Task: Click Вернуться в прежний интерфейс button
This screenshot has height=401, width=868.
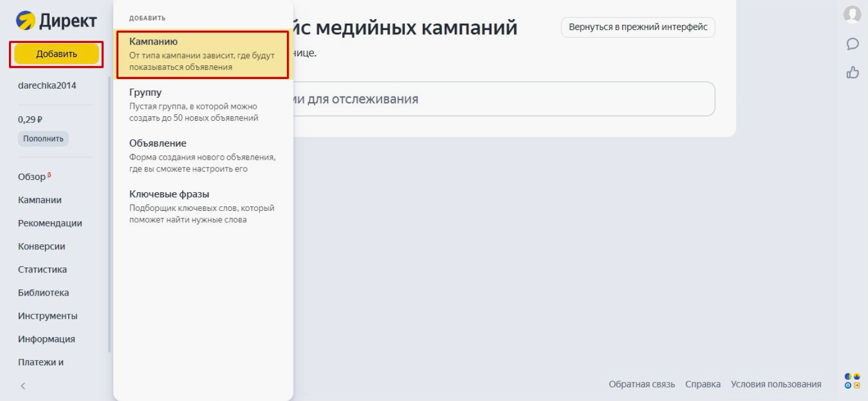Action: click(x=637, y=27)
